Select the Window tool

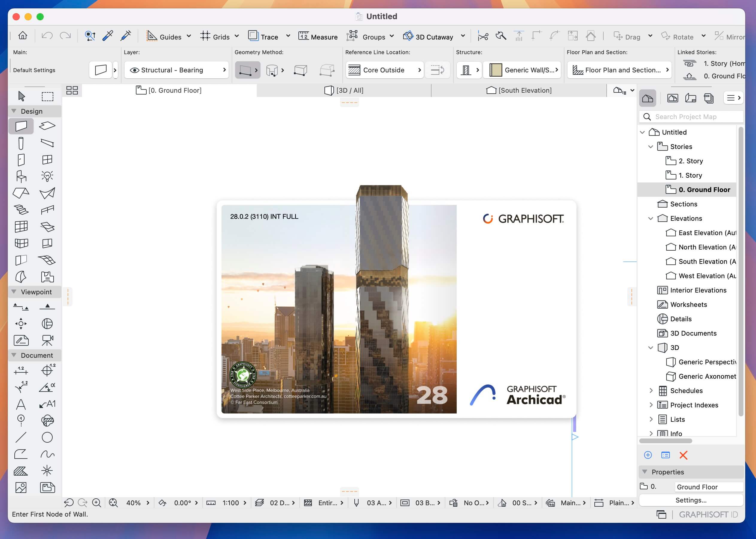[47, 160]
